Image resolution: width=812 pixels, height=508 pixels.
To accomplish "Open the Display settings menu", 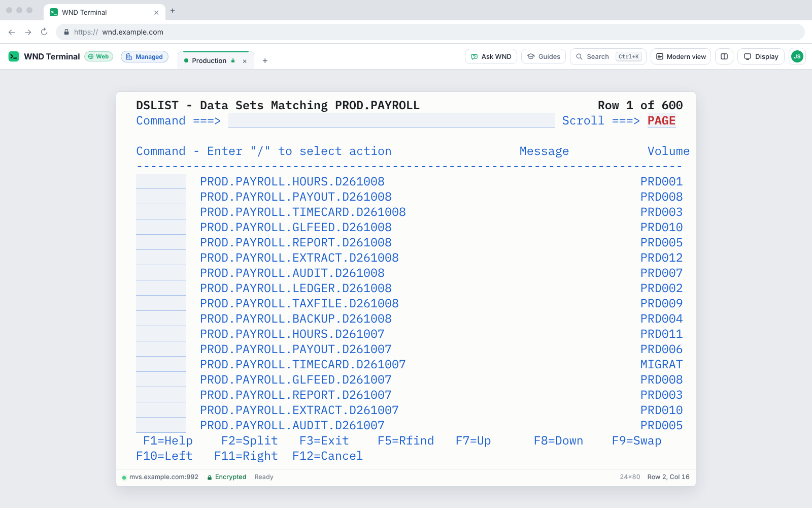I will [x=761, y=56].
